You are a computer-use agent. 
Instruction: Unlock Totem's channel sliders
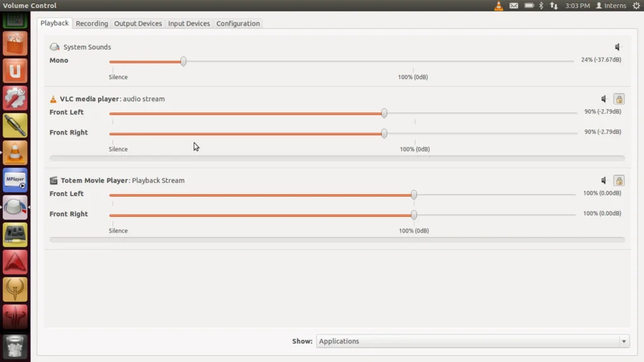tap(619, 180)
